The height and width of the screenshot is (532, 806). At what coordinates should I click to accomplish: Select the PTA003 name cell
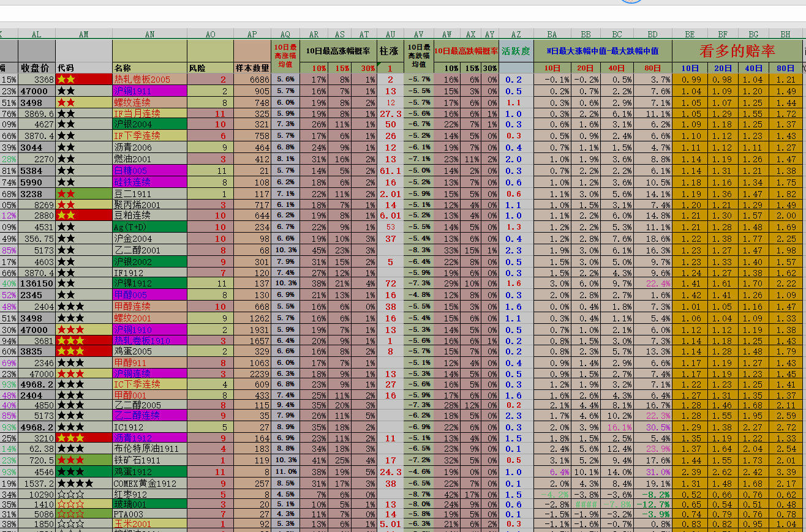[x=149, y=514]
